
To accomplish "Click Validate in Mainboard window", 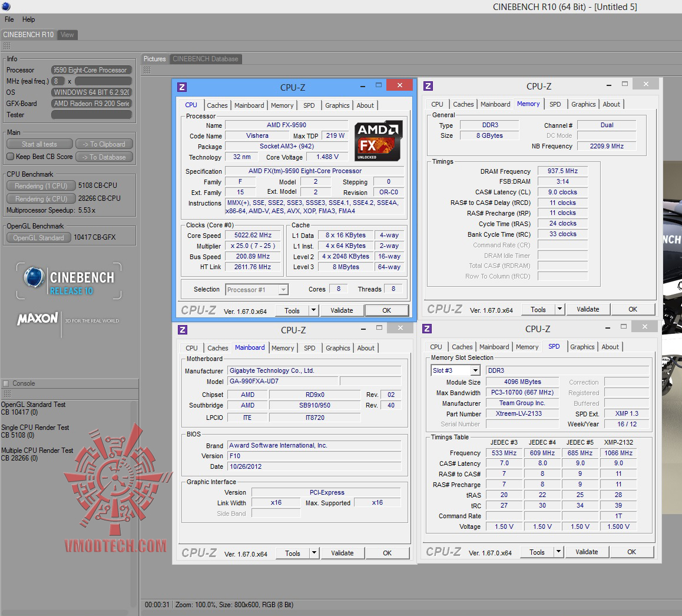I will tap(342, 553).
